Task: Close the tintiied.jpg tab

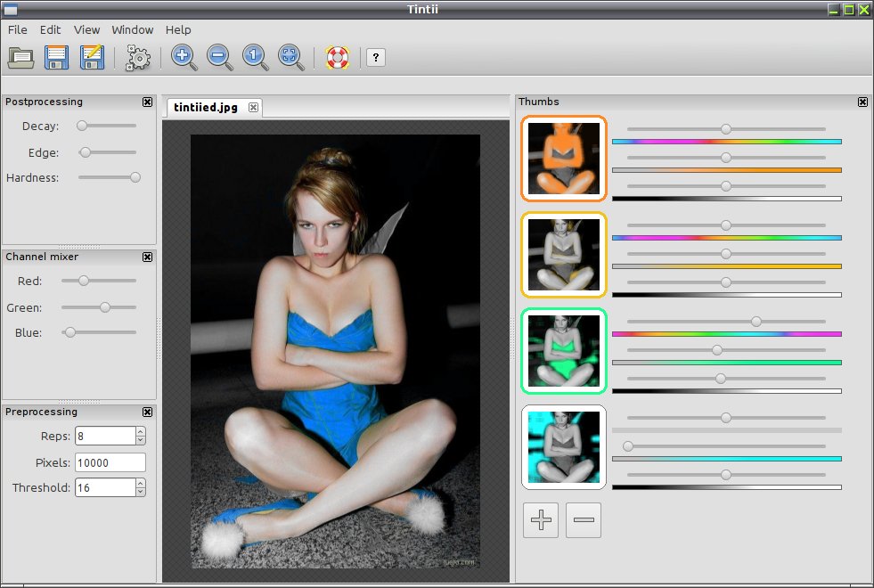Action: [253, 108]
